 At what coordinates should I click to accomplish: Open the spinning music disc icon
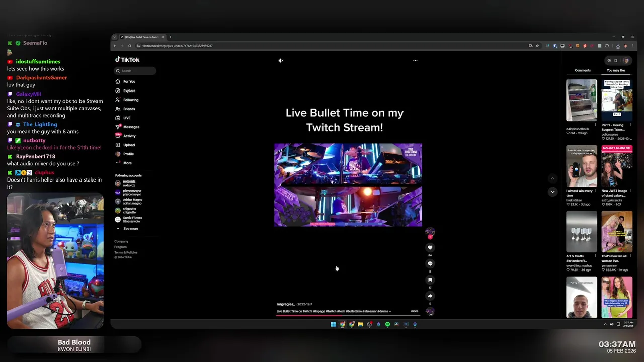click(430, 311)
